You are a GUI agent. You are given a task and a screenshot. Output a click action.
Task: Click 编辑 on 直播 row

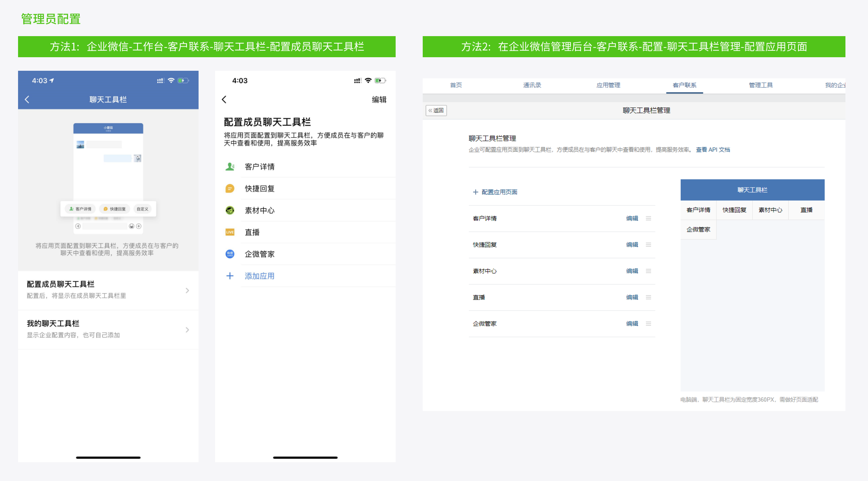632,297
